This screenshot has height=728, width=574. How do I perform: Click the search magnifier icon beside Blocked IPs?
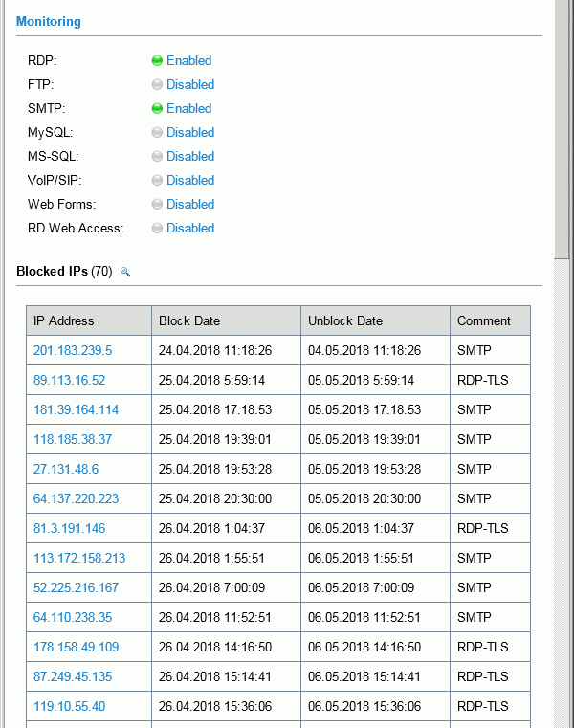pyautogui.click(x=125, y=272)
